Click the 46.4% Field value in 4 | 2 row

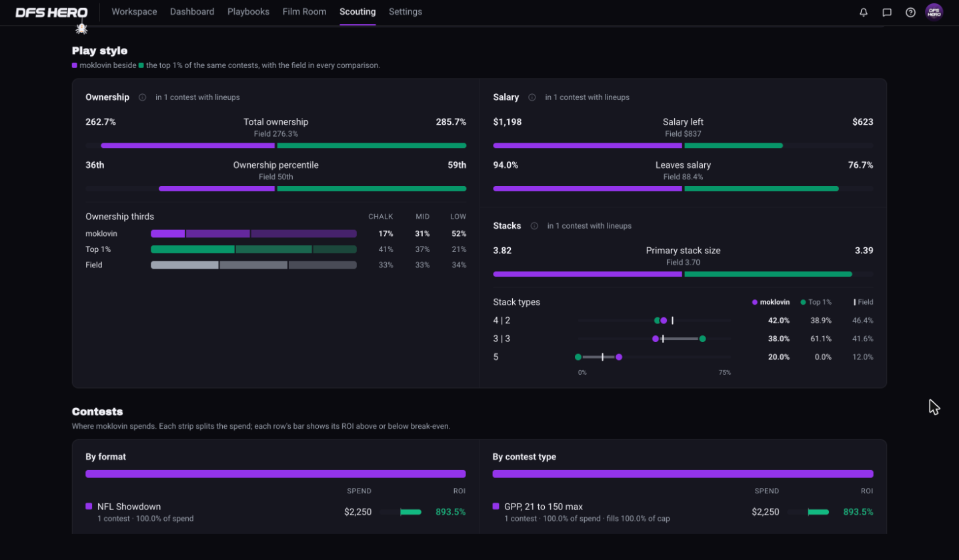863,321
